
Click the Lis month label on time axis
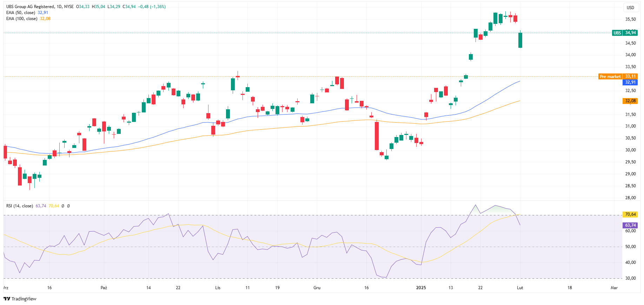pos(218,288)
